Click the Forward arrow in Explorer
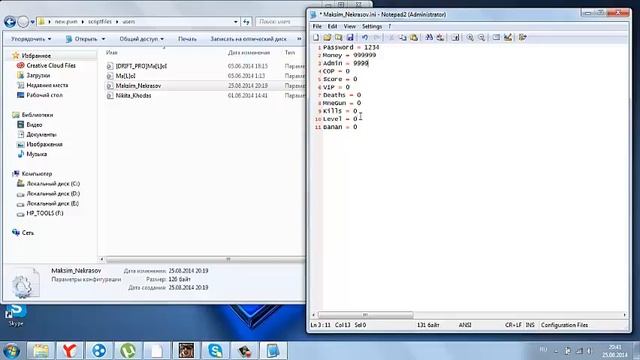 (23, 21)
